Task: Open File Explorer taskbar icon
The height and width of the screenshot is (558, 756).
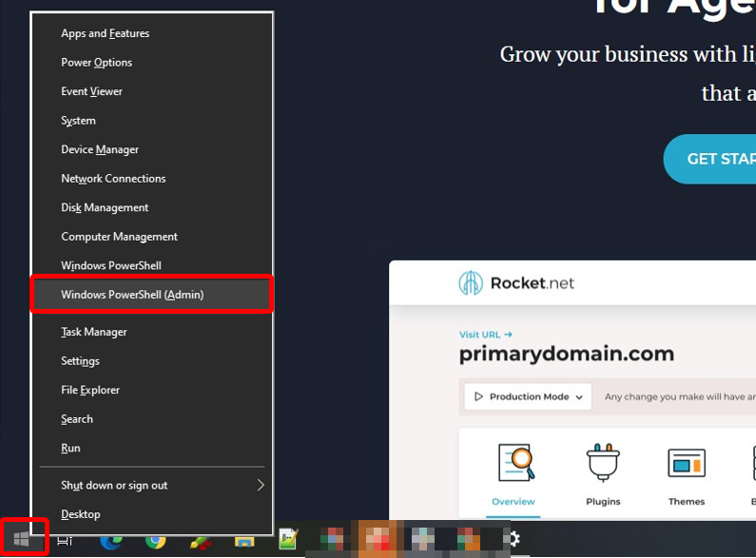Action: pyautogui.click(x=244, y=542)
